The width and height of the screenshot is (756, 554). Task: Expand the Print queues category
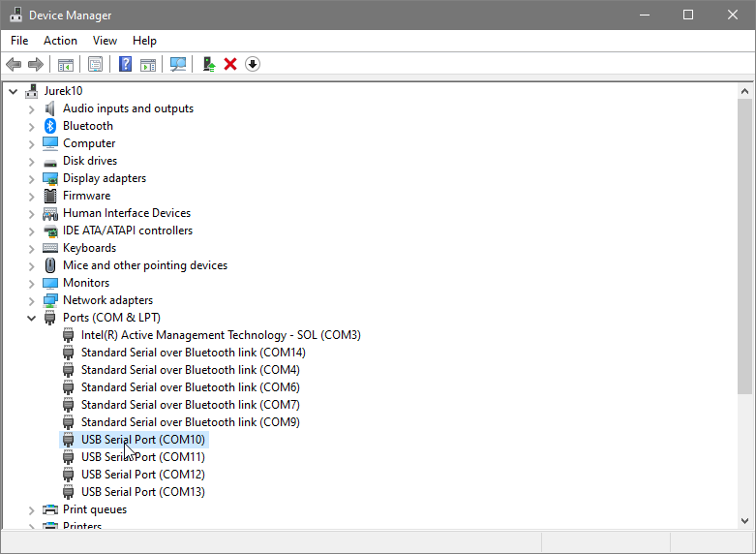click(32, 510)
